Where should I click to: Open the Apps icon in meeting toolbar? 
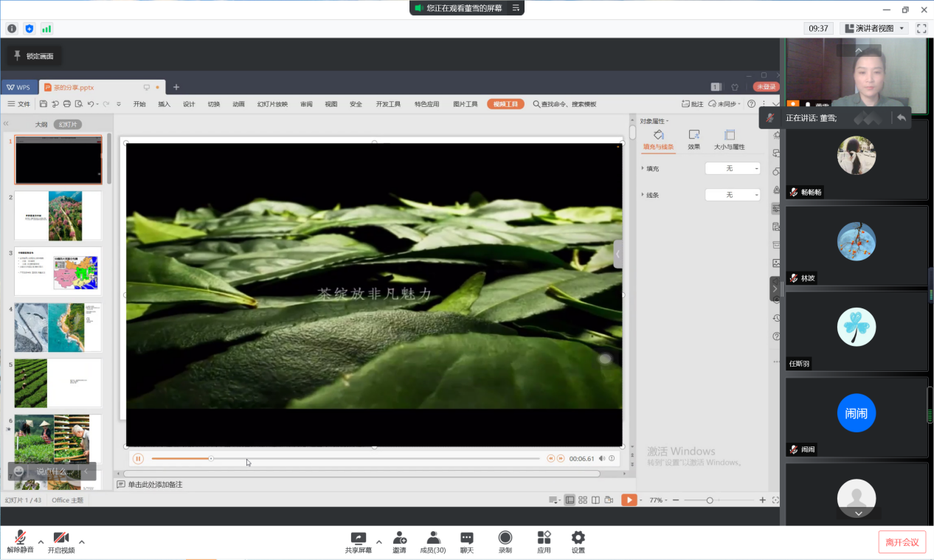pyautogui.click(x=544, y=539)
